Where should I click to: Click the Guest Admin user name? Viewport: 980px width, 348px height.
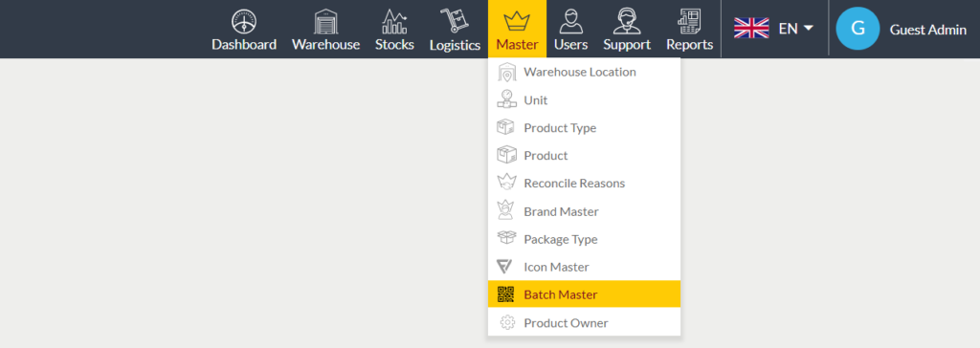point(927,30)
